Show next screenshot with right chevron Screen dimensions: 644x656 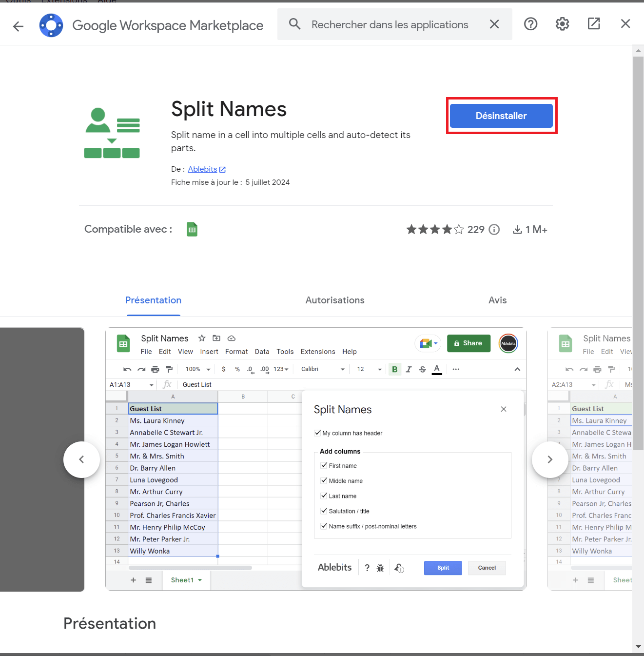(x=550, y=459)
